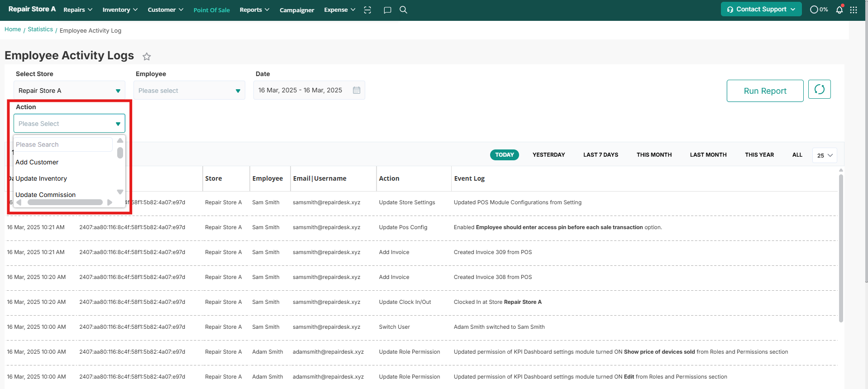
Task: Click the refresh report icon button
Action: (x=819, y=90)
